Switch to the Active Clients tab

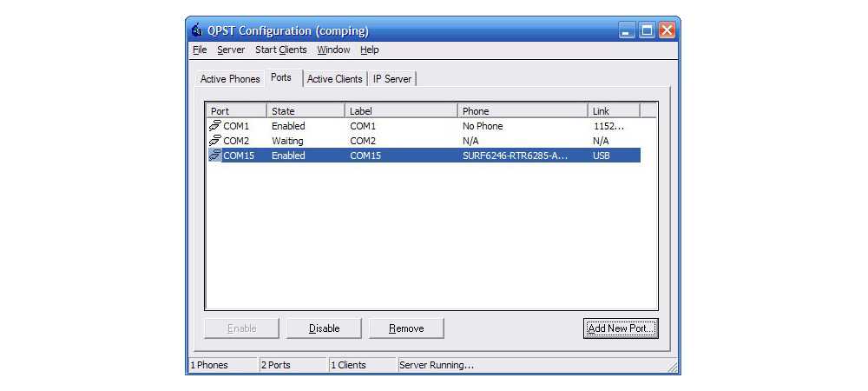click(x=334, y=79)
